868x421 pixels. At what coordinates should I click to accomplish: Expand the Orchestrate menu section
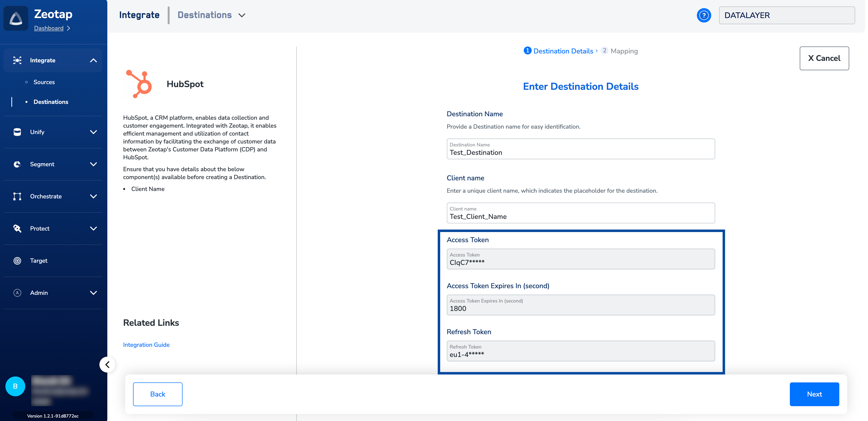(93, 196)
